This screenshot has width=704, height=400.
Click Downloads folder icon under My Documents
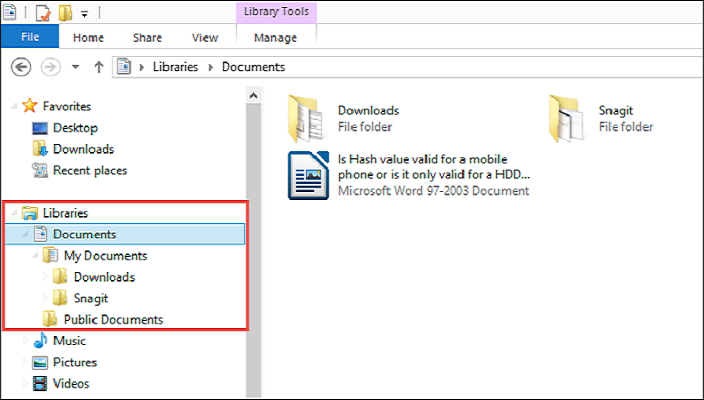pos(60,277)
